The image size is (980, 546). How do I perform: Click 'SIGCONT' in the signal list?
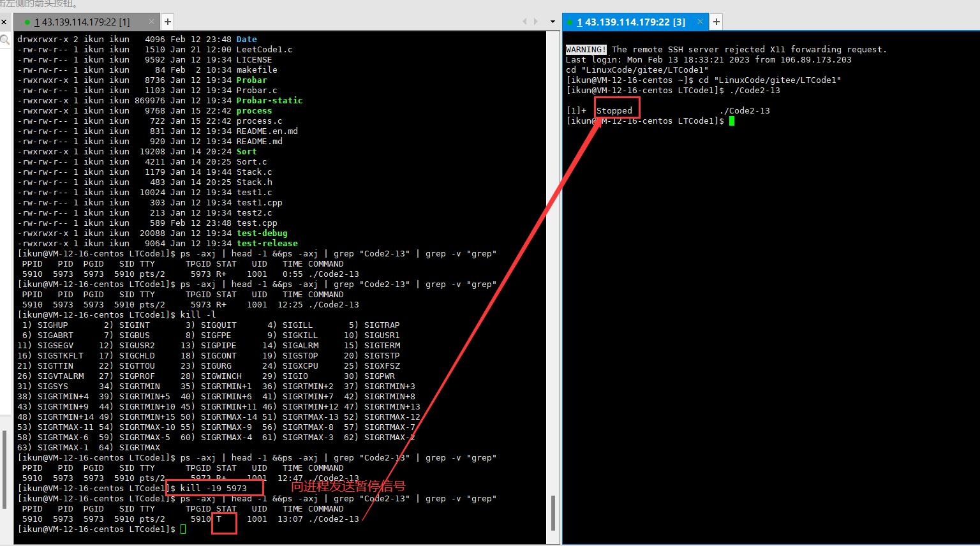219,355
